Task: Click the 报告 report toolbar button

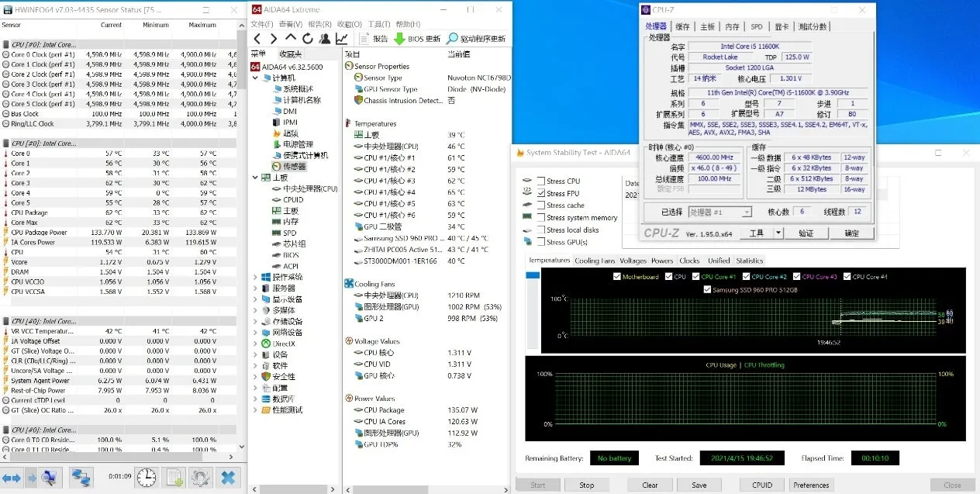Action: [374, 39]
